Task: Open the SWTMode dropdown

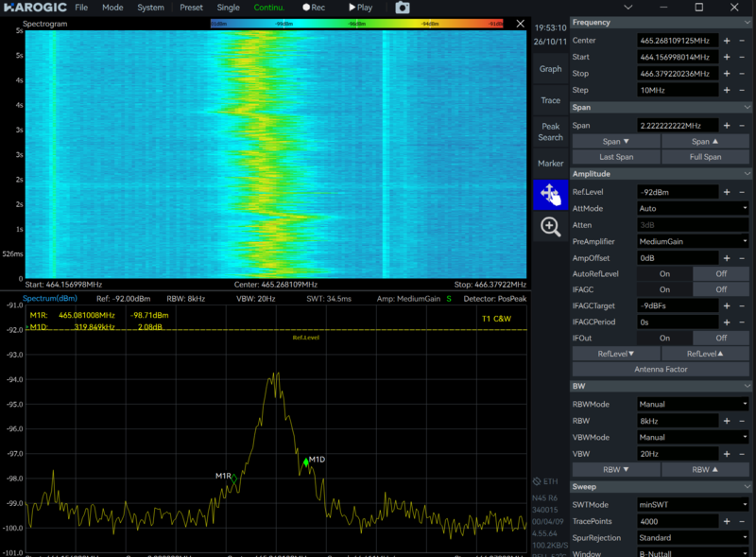Action: (x=693, y=505)
